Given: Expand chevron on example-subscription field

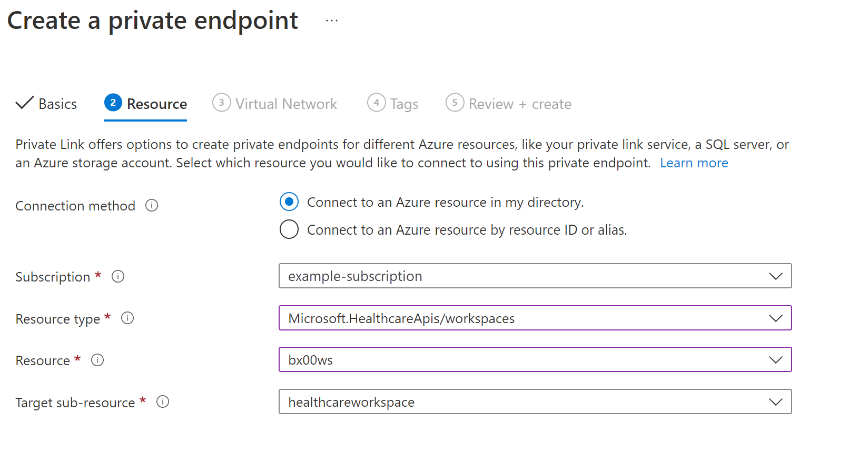Looking at the screenshot, I should (776, 276).
